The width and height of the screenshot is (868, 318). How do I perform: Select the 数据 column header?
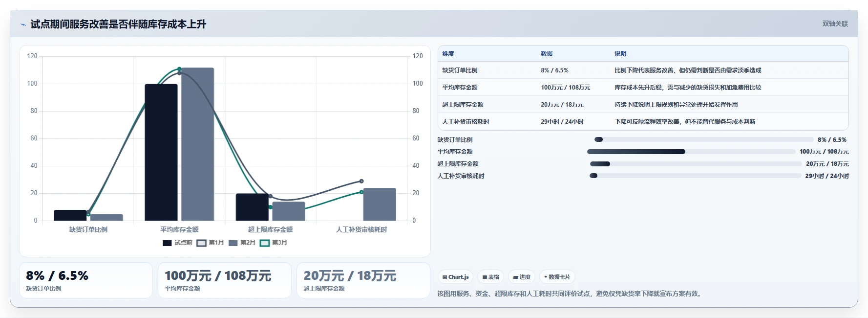pyautogui.click(x=547, y=54)
